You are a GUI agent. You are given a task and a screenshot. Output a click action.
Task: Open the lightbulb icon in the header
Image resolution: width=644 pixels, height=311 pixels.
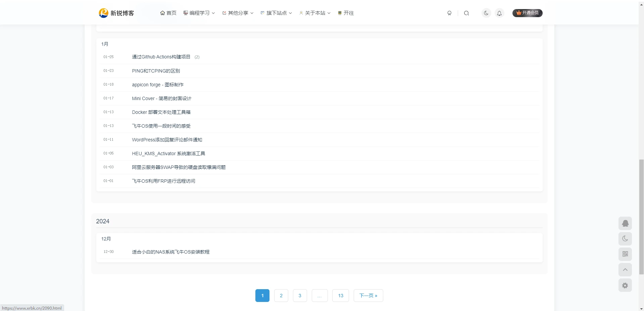coord(449,13)
